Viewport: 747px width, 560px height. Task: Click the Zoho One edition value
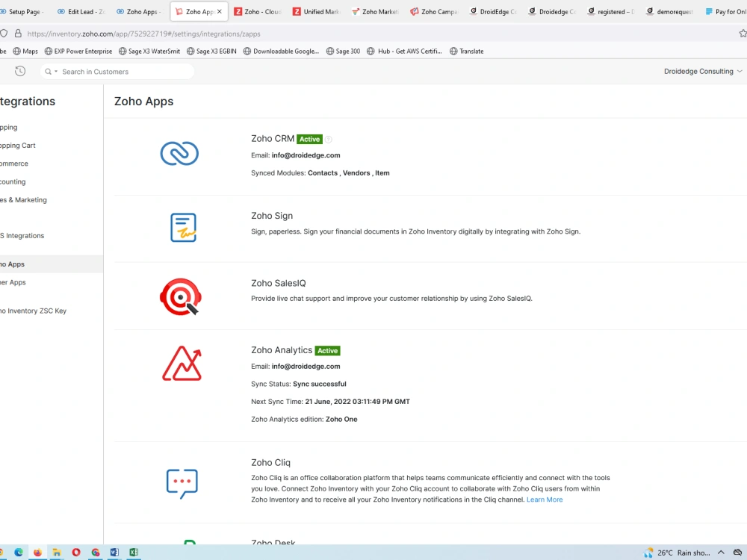pos(341,419)
